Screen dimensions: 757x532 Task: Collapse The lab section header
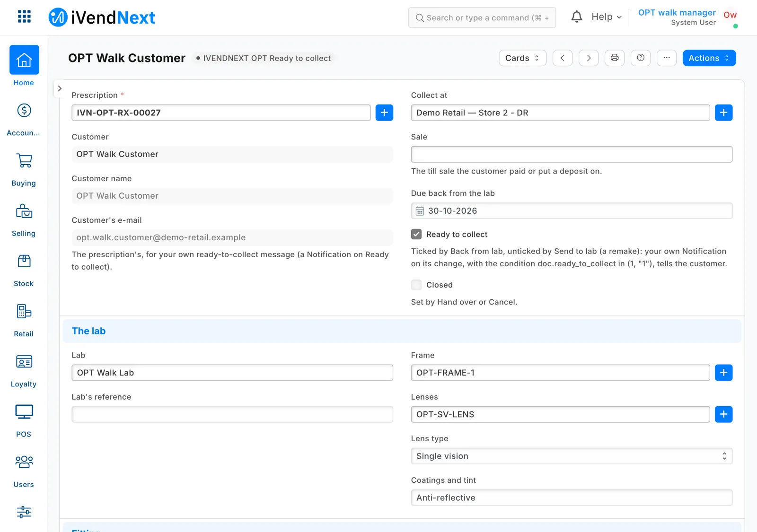pyautogui.click(x=402, y=331)
